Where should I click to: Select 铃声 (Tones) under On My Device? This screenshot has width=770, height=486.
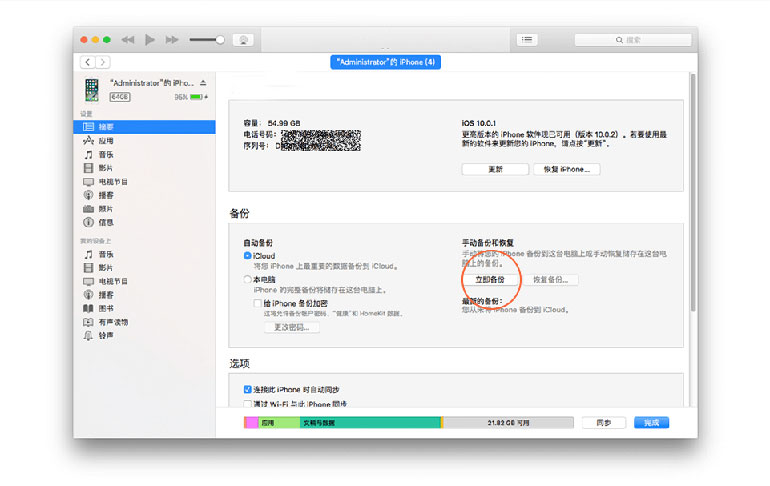[x=89, y=336]
